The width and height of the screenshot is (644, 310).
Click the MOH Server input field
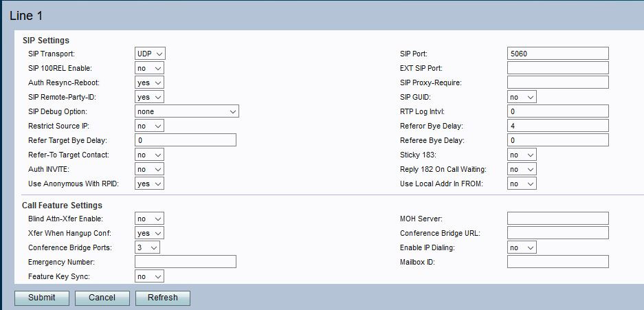click(557, 219)
